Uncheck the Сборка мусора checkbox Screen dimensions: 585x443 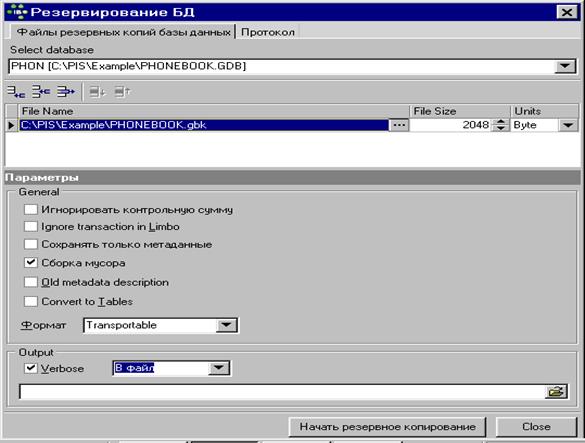click(x=31, y=262)
